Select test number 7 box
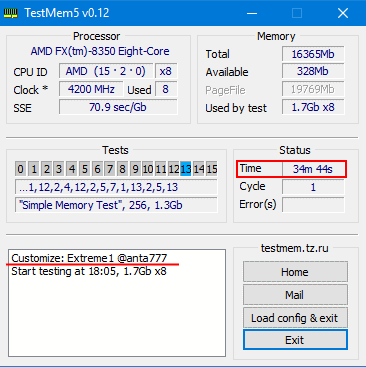The height and width of the screenshot is (367, 366). point(110,169)
